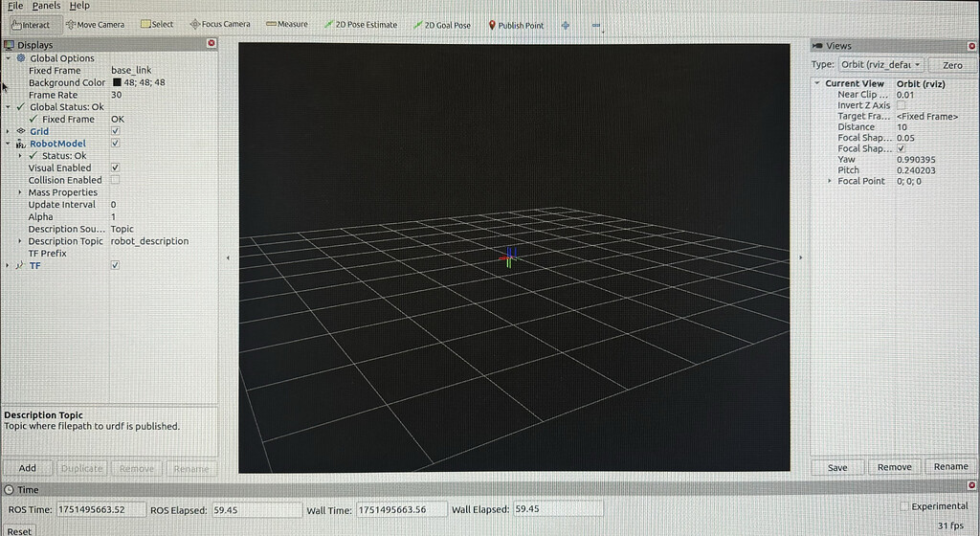Open the File menu
Viewport: 980px width, 536px height.
(15, 6)
